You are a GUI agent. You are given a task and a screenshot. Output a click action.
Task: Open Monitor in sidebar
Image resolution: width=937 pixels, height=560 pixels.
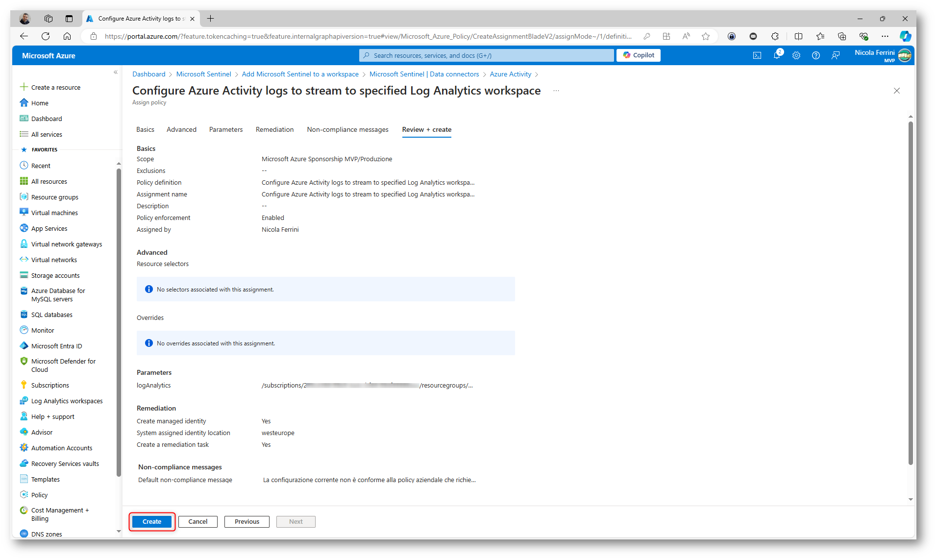[37, 330]
